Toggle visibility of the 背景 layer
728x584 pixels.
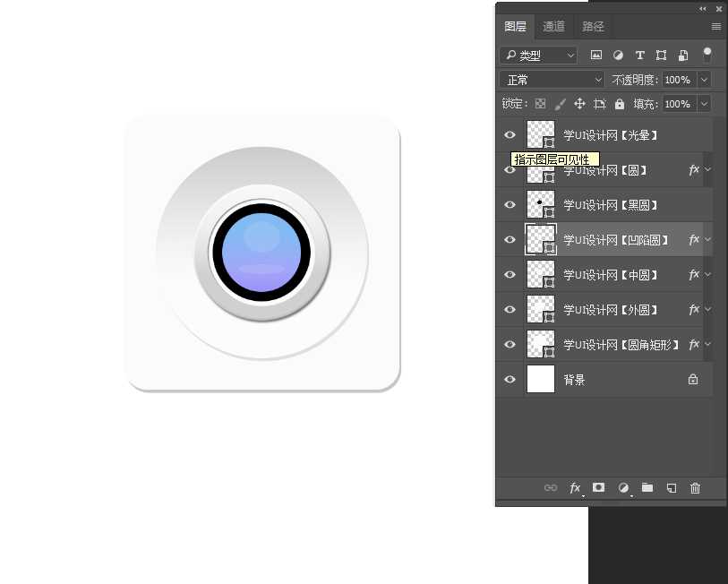(x=510, y=380)
